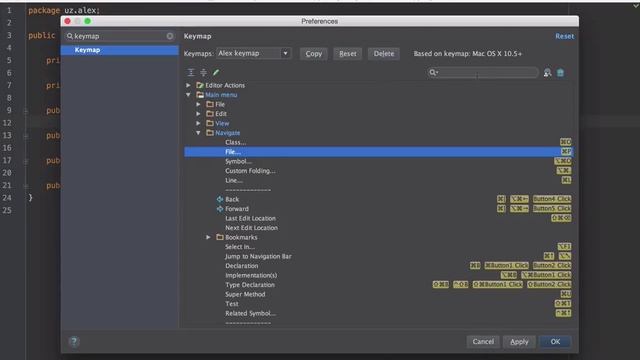Image resolution: width=640 pixels, height=360 pixels.
Task: Click the Apply button
Action: pyautogui.click(x=519, y=342)
